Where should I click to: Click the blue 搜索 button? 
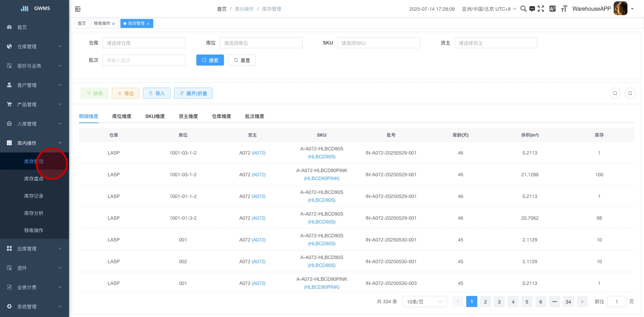point(210,60)
